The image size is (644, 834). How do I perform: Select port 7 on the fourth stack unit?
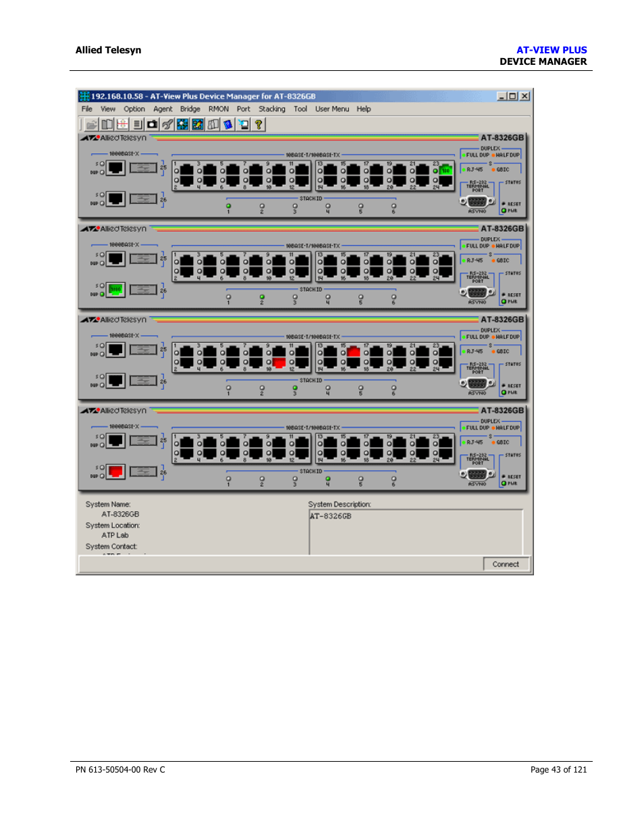(x=257, y=443)
